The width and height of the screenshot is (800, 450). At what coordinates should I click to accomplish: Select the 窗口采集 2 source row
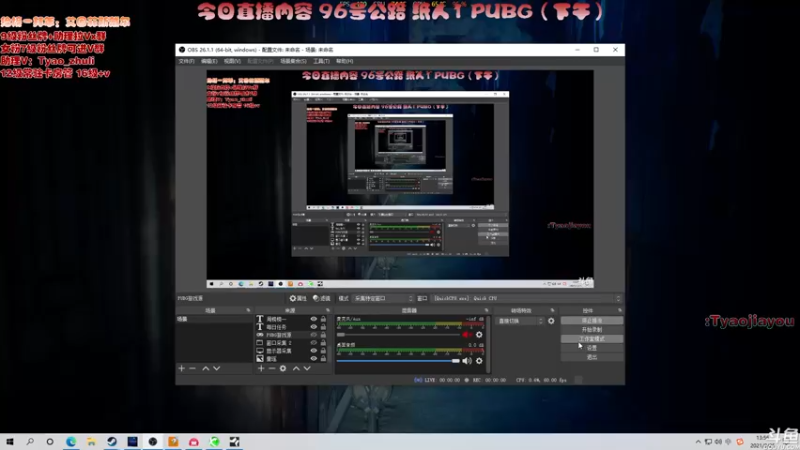[x=291, y=343]
